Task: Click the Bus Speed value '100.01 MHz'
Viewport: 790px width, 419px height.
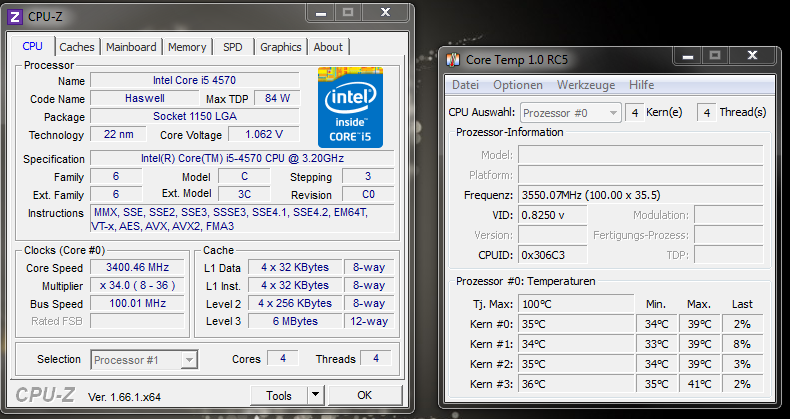Action: pos(137,303)
